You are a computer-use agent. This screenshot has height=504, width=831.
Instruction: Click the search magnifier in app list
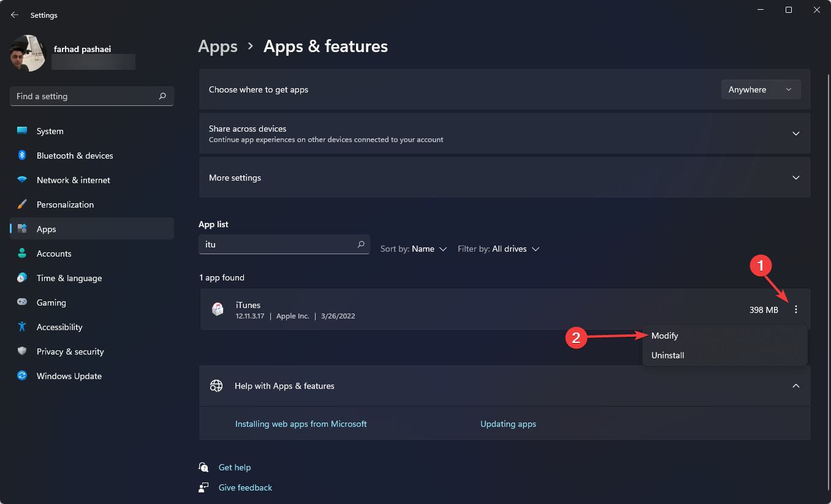361,244
